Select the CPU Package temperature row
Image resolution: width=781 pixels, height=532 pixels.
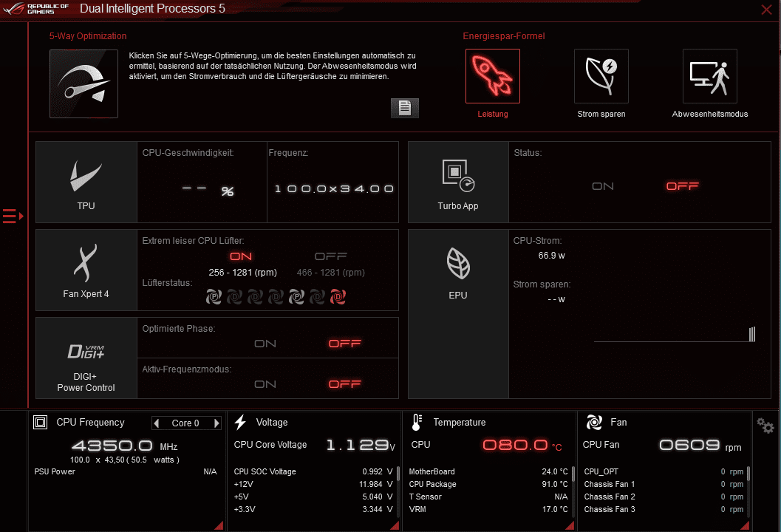point(488,484)
